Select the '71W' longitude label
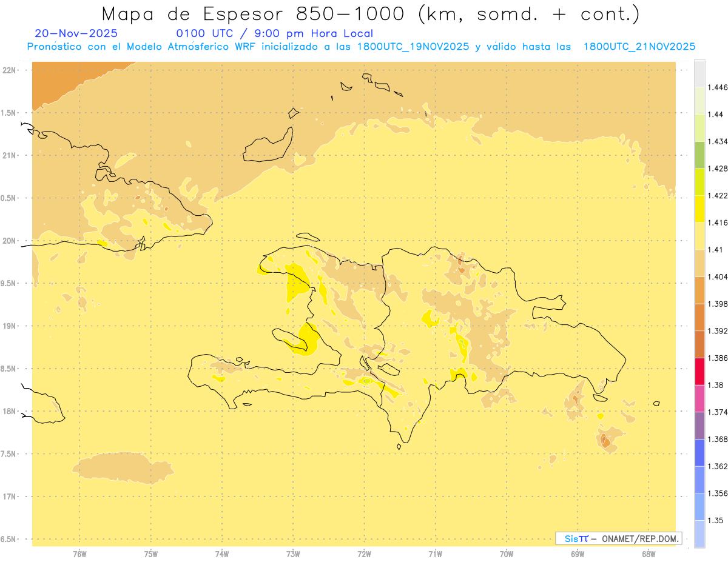The height and width of the screenshot is (562, 728). [435, 554]
